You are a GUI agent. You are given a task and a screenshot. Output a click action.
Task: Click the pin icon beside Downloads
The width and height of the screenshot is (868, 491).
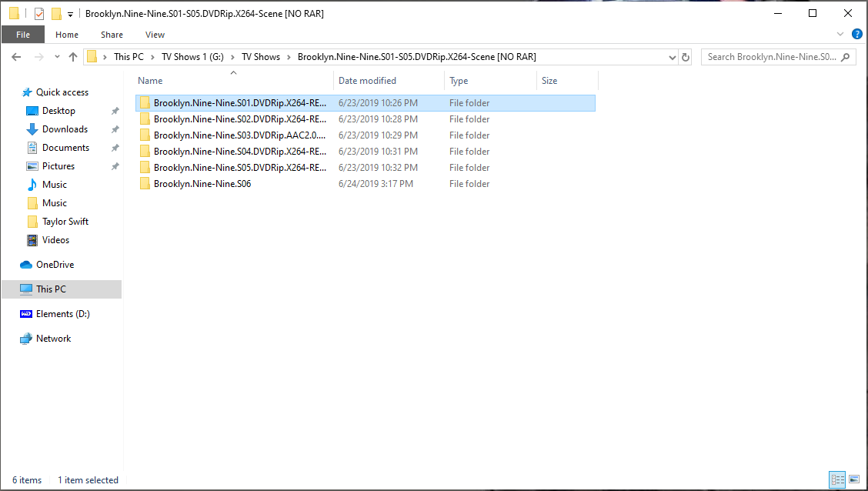pos(115,129)
